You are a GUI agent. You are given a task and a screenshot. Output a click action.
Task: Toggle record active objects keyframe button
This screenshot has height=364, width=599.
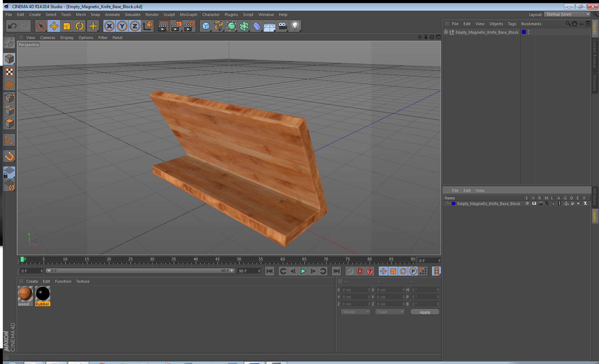(x=350, y=271)
